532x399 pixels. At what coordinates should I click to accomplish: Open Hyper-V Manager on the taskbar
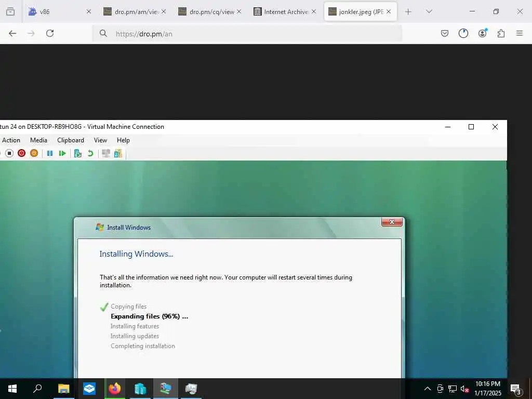pos(140,389)
